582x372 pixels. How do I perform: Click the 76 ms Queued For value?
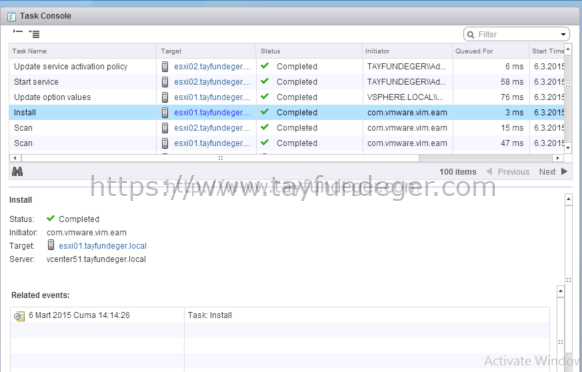pos(512,97)
